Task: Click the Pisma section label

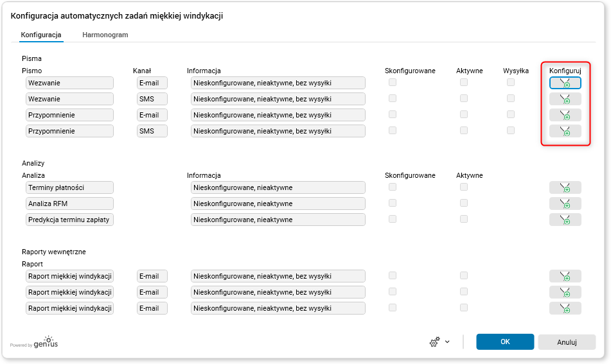Action: [31, 58]
